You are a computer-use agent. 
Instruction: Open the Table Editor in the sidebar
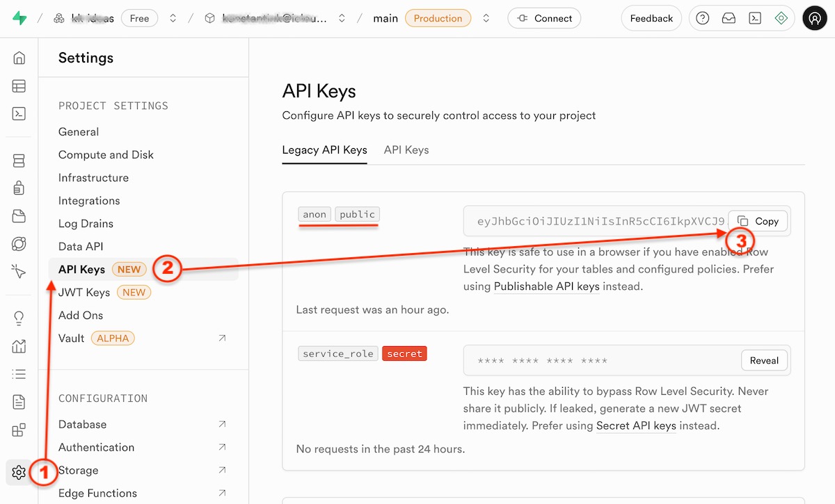pos(18,86)
